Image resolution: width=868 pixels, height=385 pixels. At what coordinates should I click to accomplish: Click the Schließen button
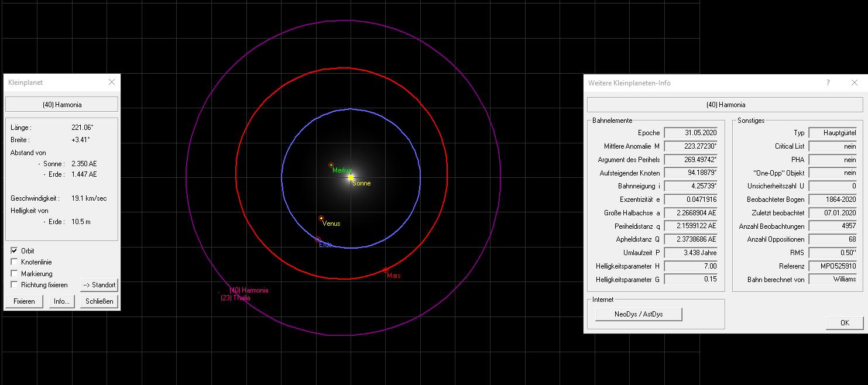click(x=99, y=301)
